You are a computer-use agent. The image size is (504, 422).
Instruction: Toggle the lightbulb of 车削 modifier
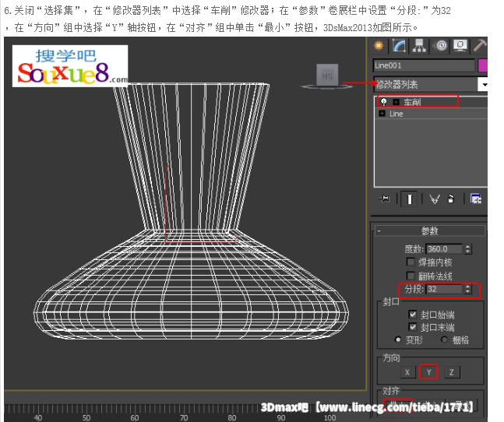tap(383, 102)
